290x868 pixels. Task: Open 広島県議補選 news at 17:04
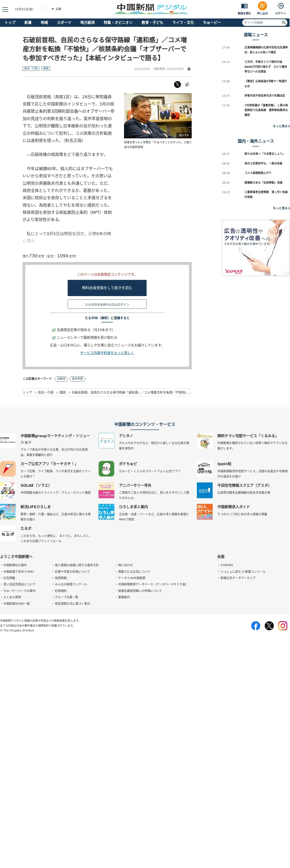click(x=266, y=50)
